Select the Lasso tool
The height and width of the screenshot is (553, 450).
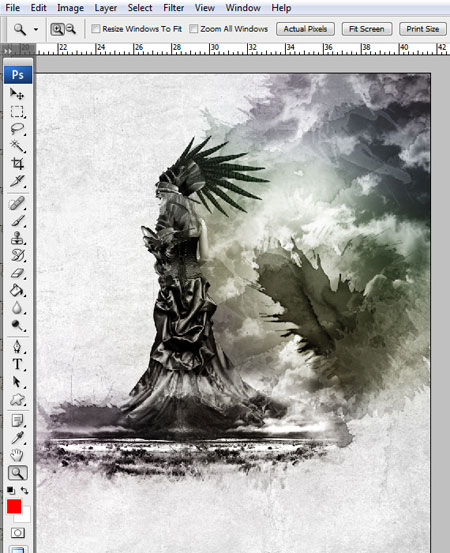click(x=17, y=129)
